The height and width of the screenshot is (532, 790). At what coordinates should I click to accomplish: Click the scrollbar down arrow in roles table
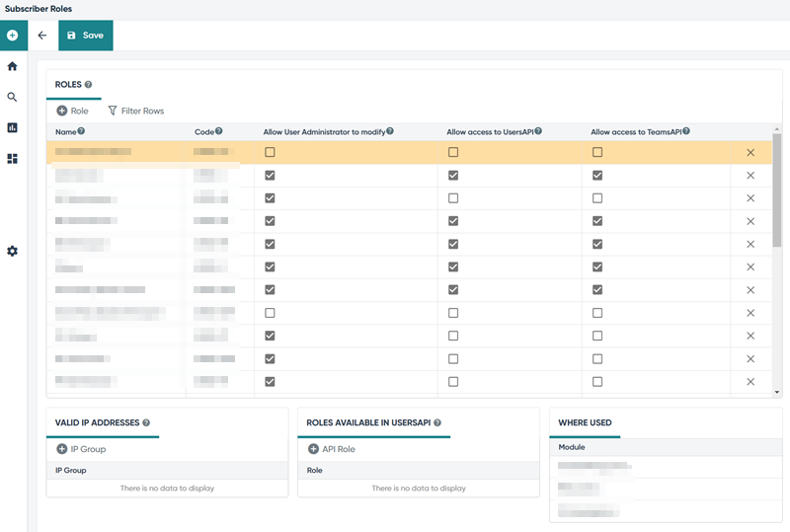pos(777,392)
